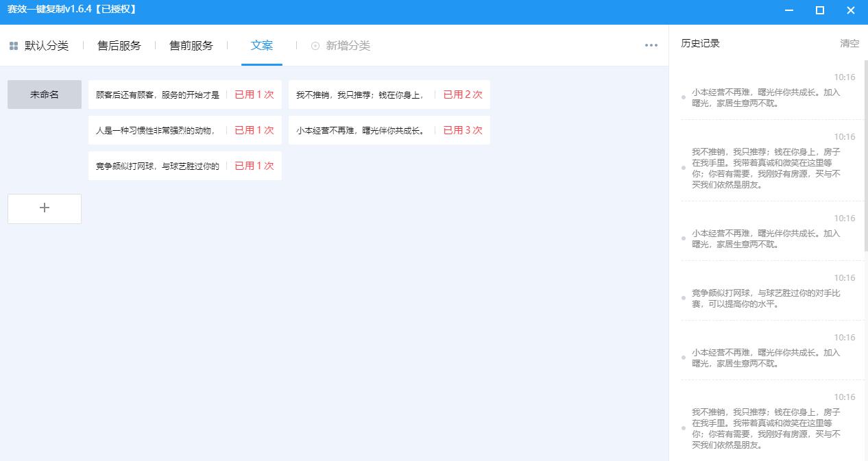Click 清空 to clear the history

849,43
